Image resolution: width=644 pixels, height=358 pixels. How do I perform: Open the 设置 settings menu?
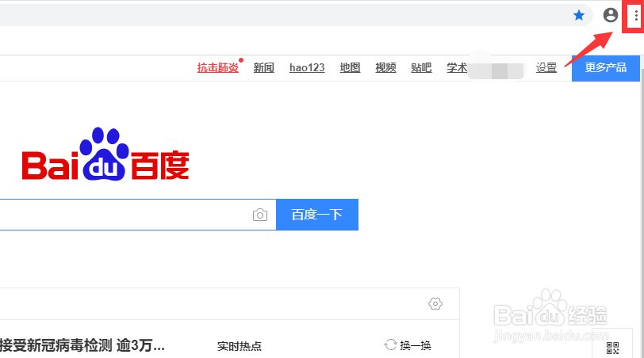546,67
